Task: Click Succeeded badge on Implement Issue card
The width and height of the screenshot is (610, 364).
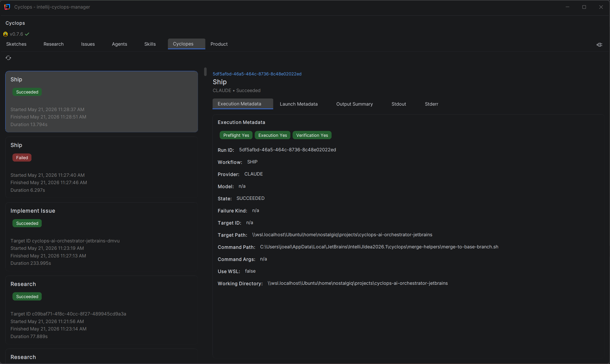Action: 27,223
